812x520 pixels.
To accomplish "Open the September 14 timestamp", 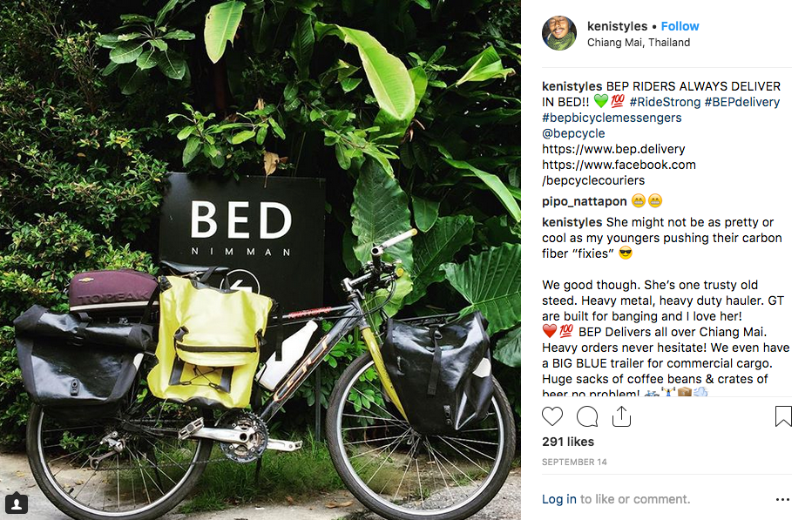I will point(574,462).
